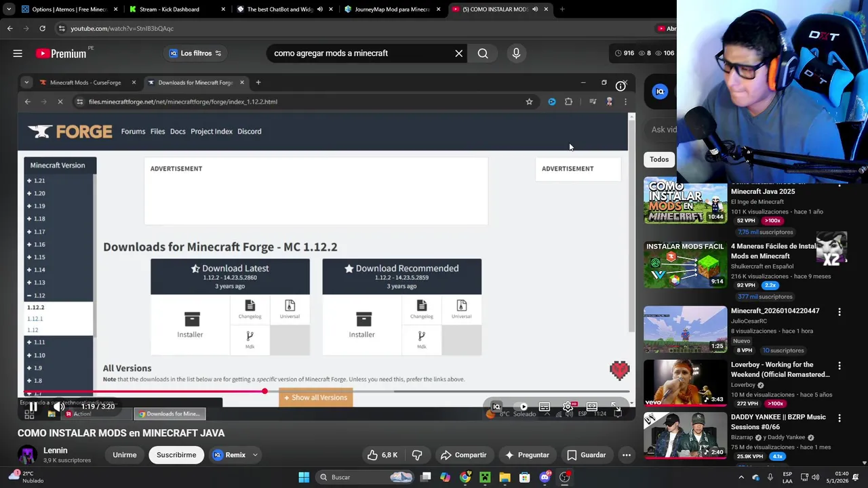Start voice search with the microphone
The height and width of the screenshot is (488, 868).
click(x=516, y=54)
